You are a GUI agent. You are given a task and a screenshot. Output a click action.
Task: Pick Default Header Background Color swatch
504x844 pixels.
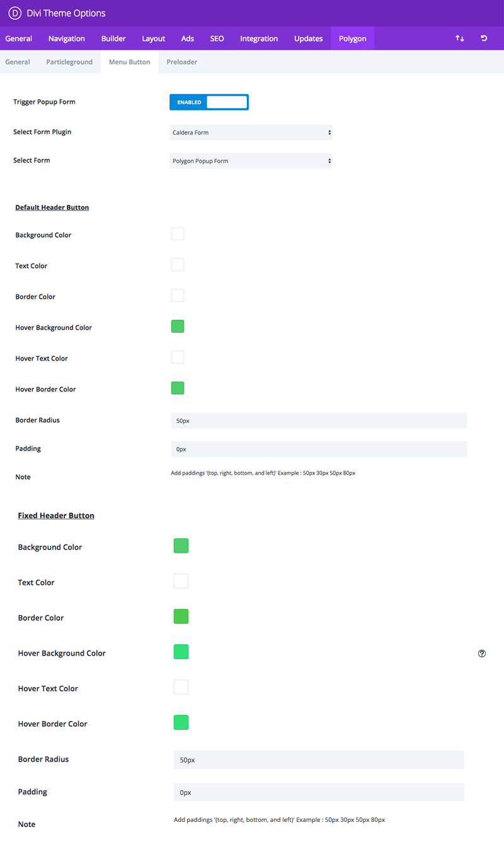pos(178,234)
